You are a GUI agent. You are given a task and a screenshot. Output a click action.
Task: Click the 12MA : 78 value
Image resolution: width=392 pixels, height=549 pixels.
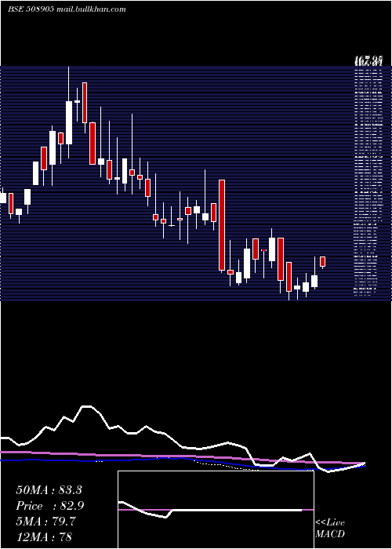(44, 536)
